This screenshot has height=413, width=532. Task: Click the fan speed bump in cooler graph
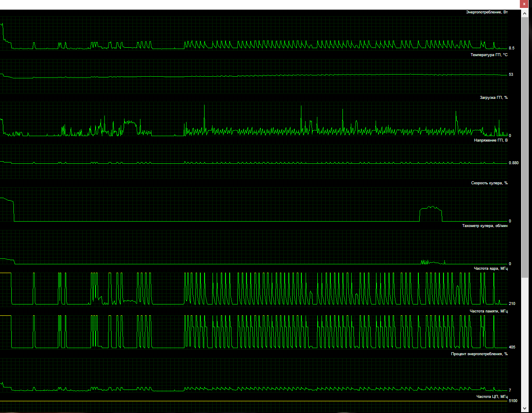pos(431,213)
